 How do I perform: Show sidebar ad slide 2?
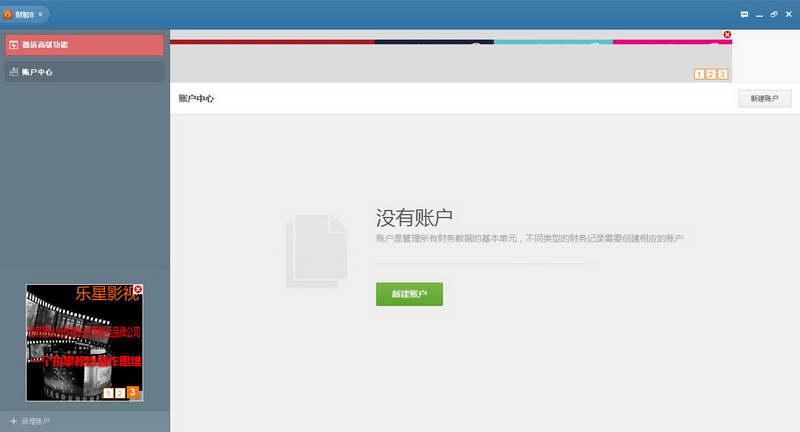tap(120, 393)
